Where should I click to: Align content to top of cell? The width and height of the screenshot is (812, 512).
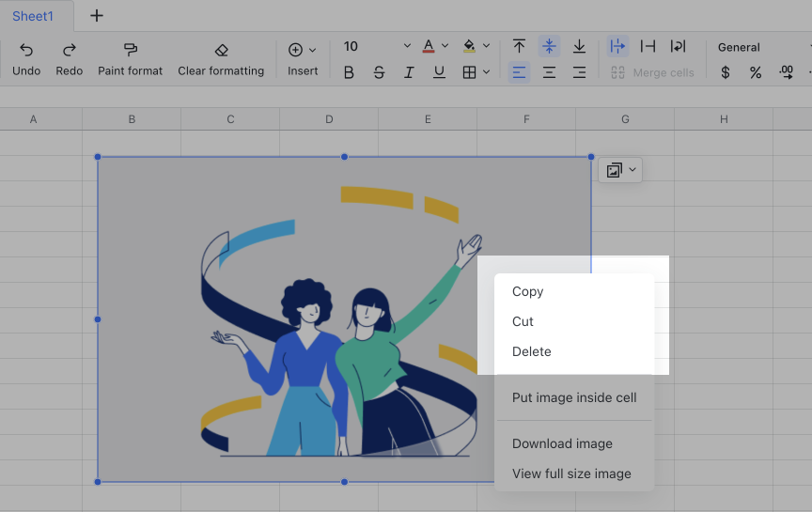519,46
